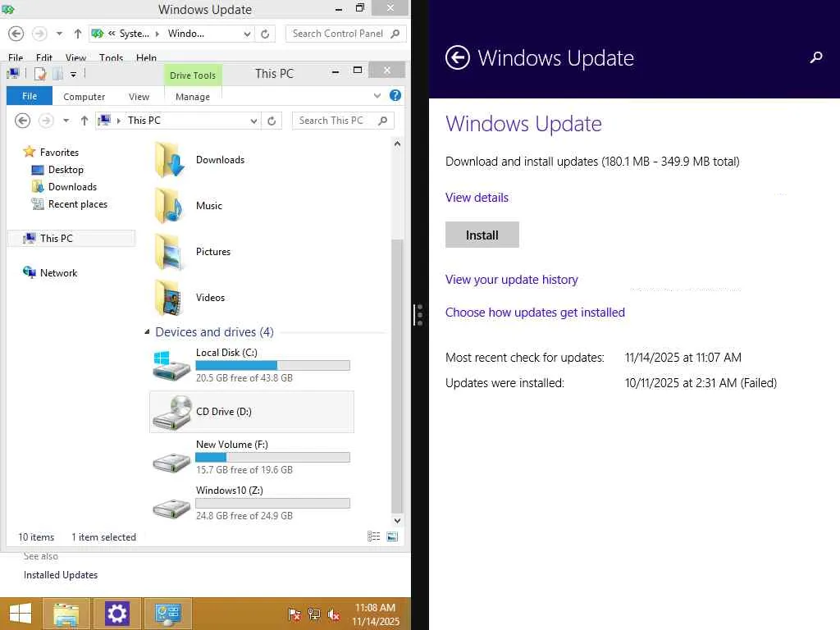This screenshot has width=840, height=630.
Task: Open Explorer help question mark icon
Action: pyautogui.click(x=395, y=95)
